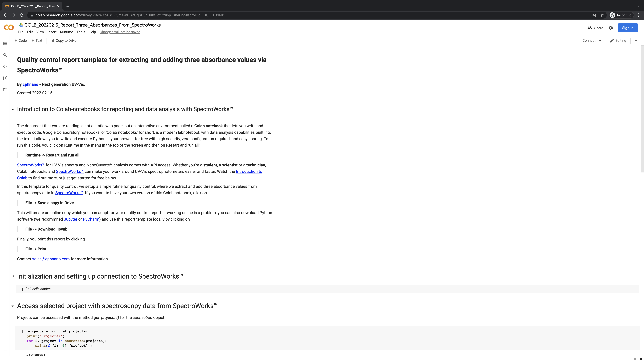Click the vertical scrollbar thumb

[642, 109]
